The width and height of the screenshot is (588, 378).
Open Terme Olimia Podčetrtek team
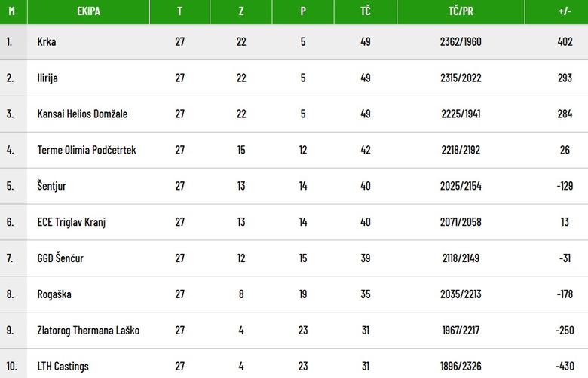[x=87, y=150]
